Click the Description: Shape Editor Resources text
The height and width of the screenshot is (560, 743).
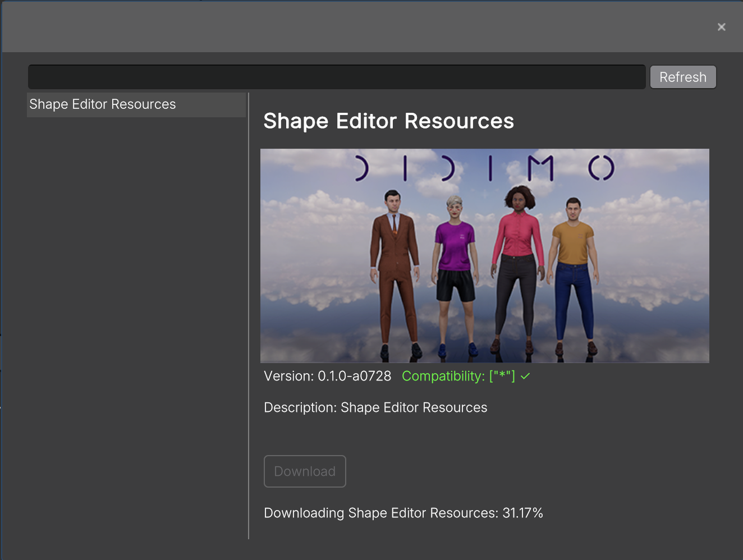pyautogui.click(x=375, y=407)
